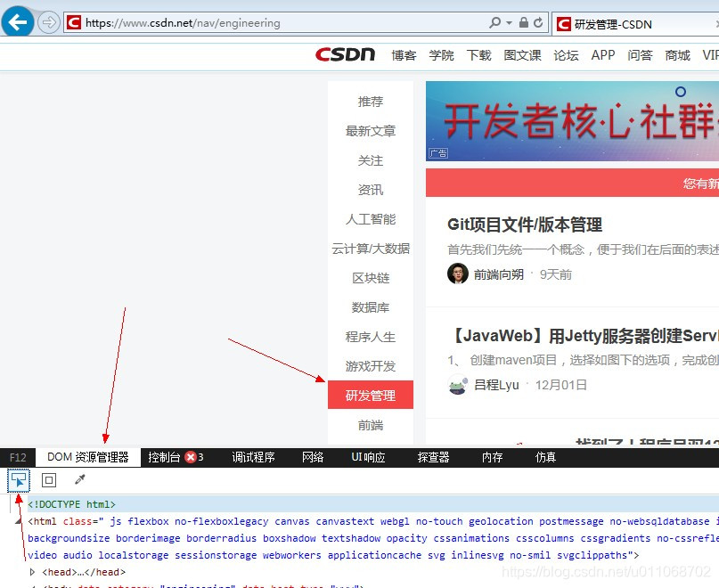Select 人工智能 in the category sidebar

[x=371, y=219]
